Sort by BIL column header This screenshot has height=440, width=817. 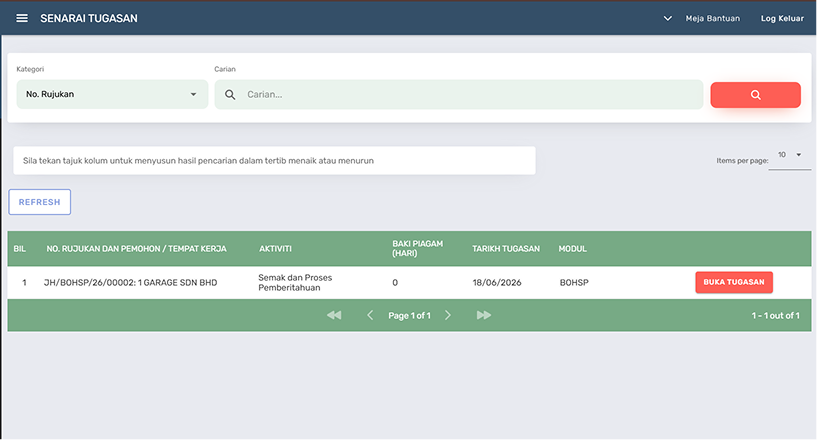point(20,249)
